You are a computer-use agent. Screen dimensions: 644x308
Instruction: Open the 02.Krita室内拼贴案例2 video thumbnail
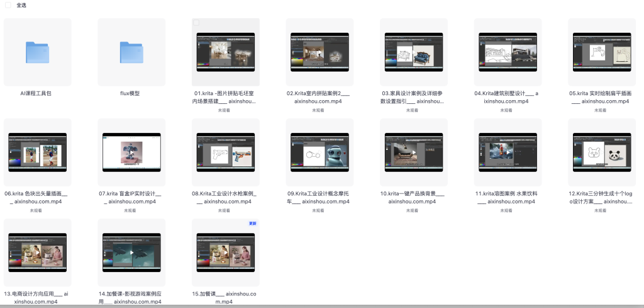pyautogui.click(x=319, y=51)
